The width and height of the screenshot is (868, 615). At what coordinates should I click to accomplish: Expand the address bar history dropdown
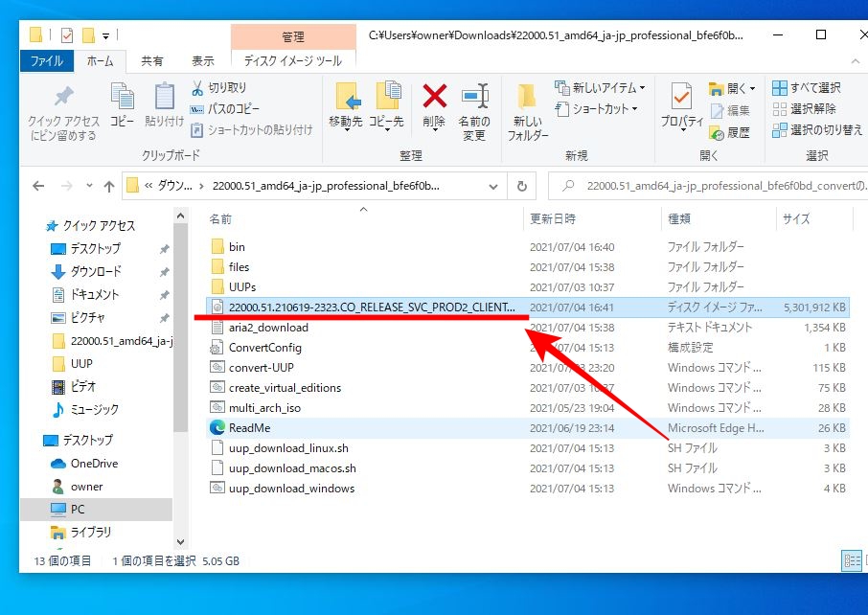click(493, 187)
